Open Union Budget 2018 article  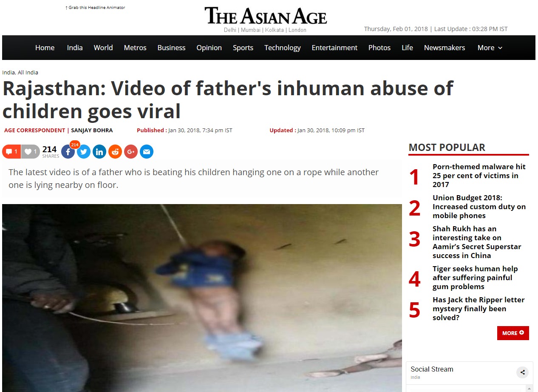tap(479, 207)
